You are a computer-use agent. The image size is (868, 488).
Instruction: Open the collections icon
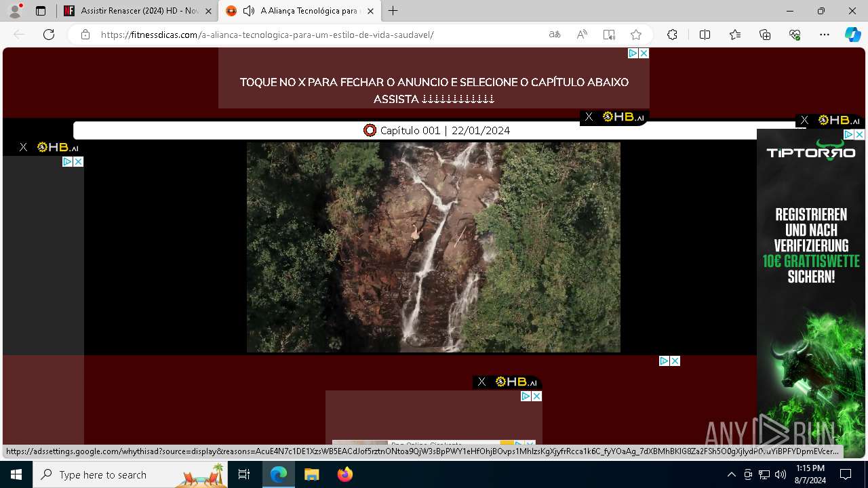(x=765, y=35)
